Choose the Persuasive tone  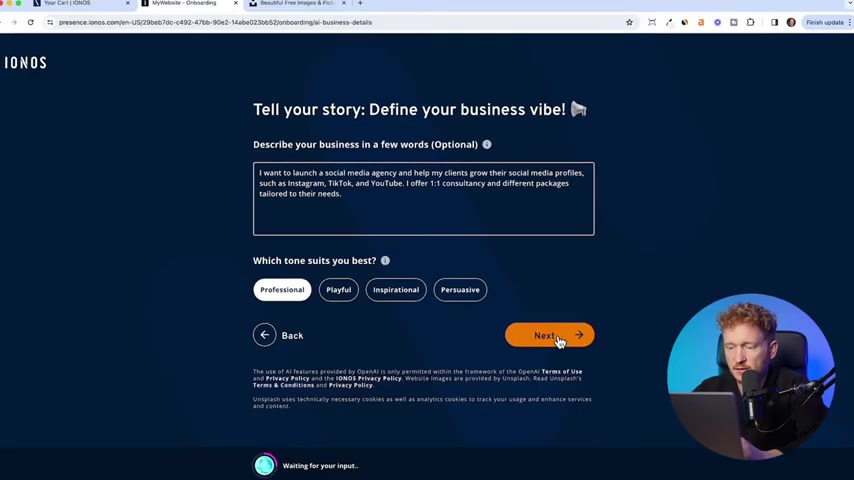(x=460, y=290)
